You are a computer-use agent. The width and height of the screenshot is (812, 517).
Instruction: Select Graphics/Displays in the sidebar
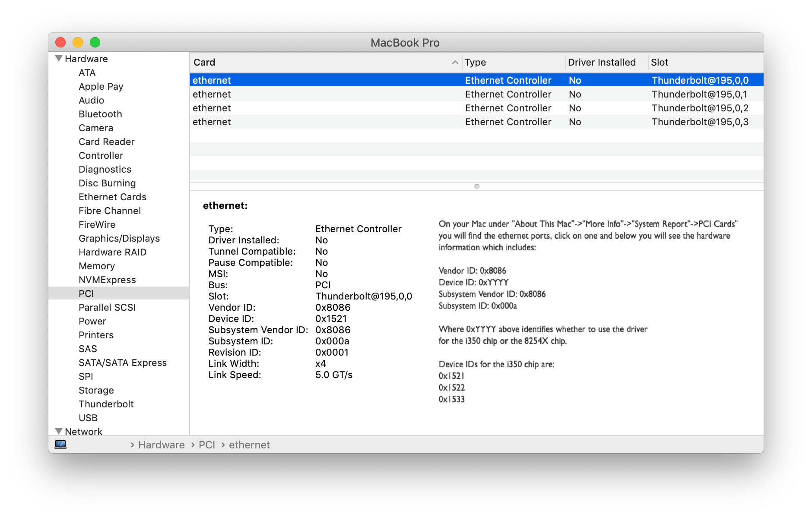point(119,238)
